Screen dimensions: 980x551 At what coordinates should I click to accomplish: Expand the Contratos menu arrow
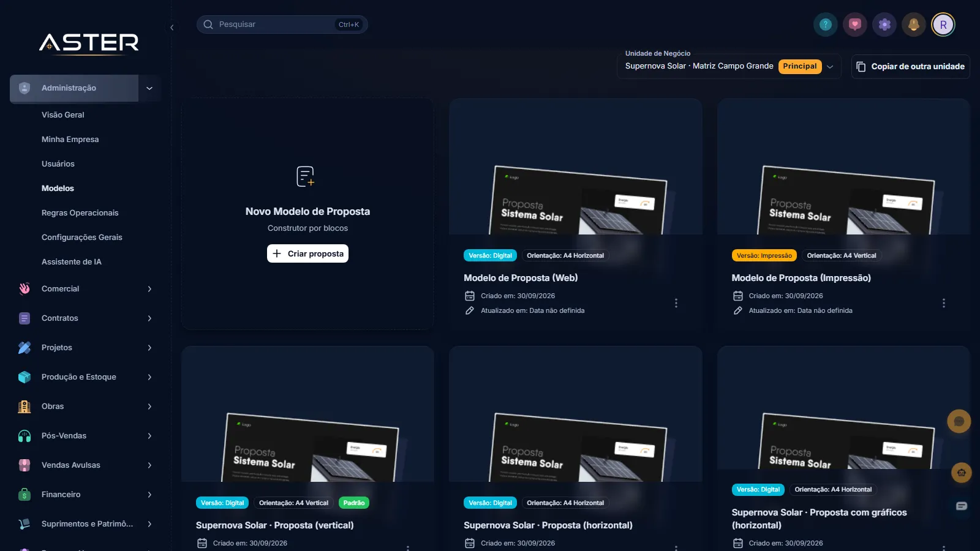[149, 318]
